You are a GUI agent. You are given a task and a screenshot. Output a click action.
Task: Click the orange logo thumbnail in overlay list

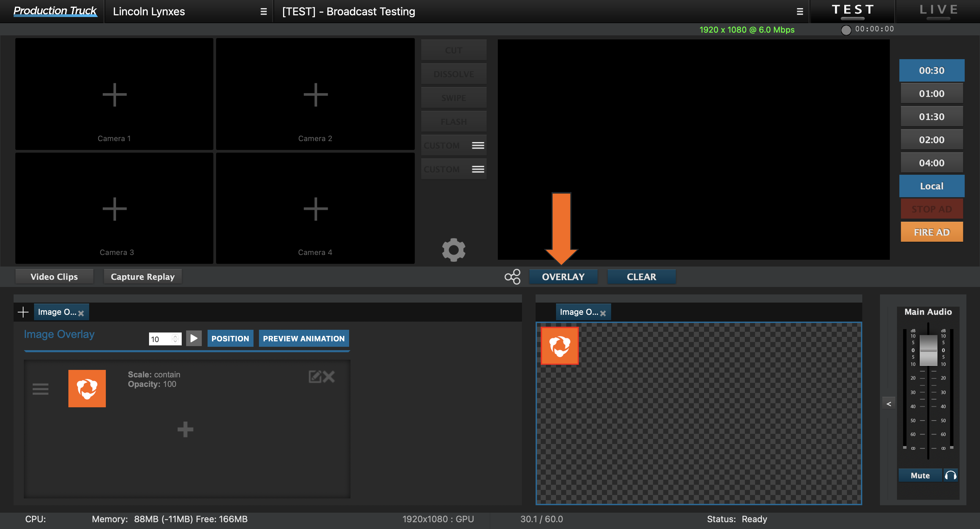coord(87,388)
